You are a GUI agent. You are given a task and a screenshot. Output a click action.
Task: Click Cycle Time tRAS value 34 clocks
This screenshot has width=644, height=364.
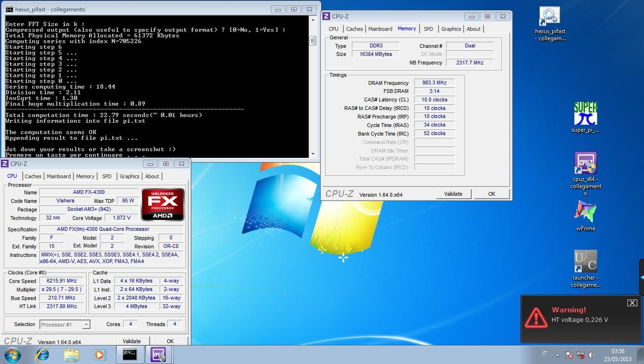(434, 125)
